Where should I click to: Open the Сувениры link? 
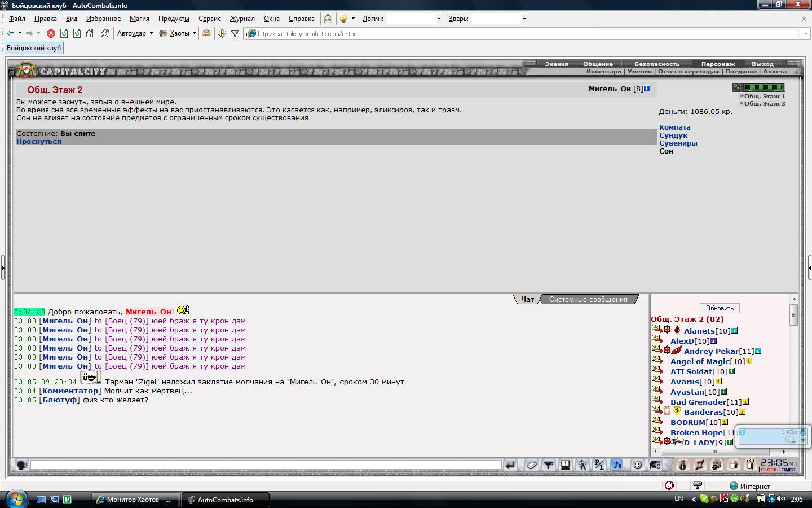coord(678,143)
